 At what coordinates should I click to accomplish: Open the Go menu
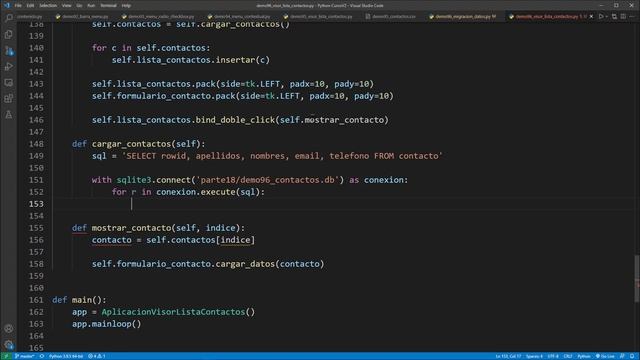79,5
